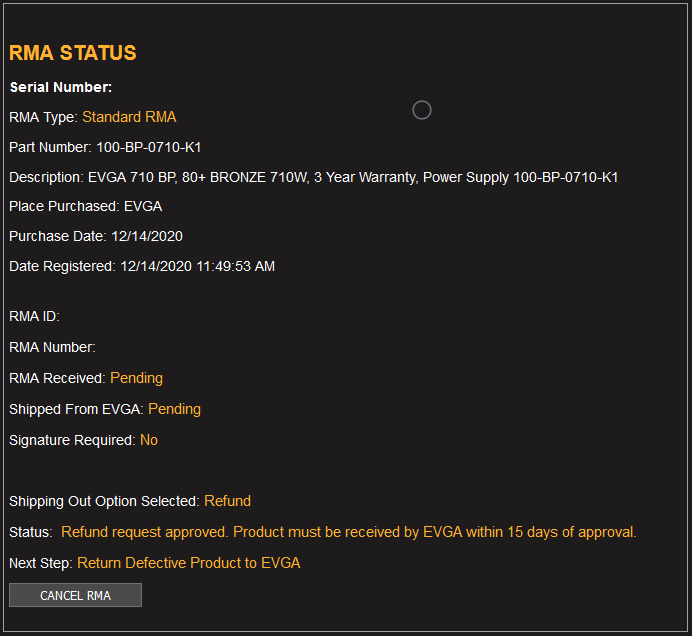Click the Next Step label
692x636 pixels.
pyautogui.click(x=41, y=563)
